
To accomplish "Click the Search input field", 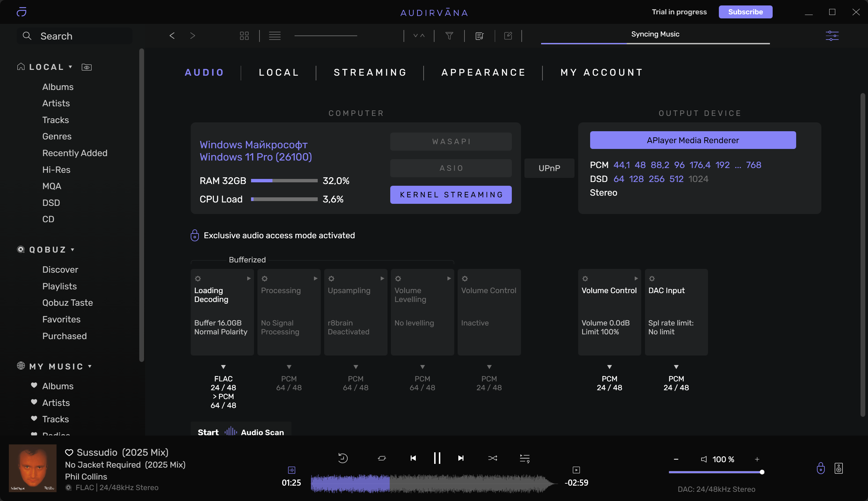I will click(x=75, y=36).
